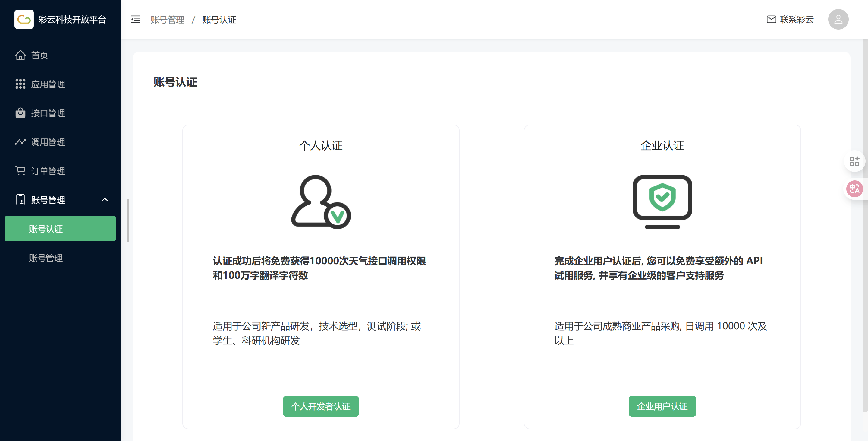Click the cart icon for 订单管理
This screenshot has height=441, width=868.
pos(20,171)
